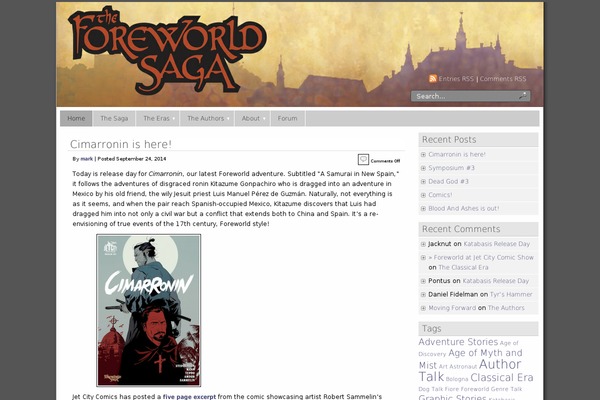The width and height of the screenshot is (600, 400).
Task: Open Pontus's comment on Katabasis Release Day
Action: click(x=496, y=281)
